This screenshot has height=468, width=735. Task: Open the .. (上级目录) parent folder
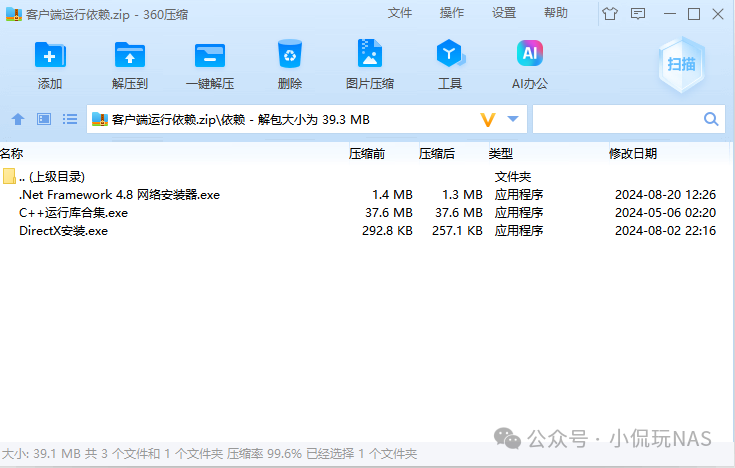(51, 177)
